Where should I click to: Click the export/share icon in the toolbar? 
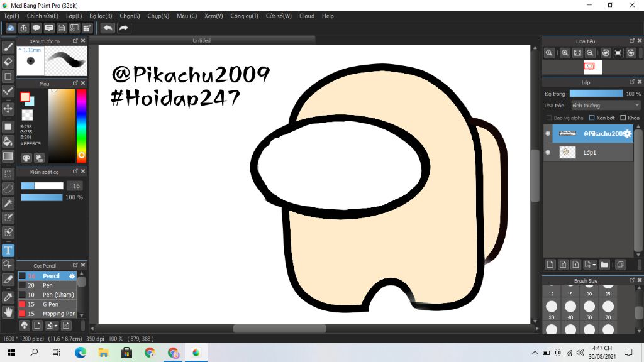[x=23, y=28]
